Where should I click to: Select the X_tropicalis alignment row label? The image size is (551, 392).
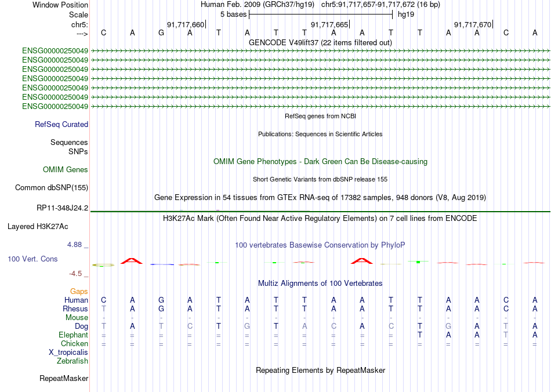point(68,353)
